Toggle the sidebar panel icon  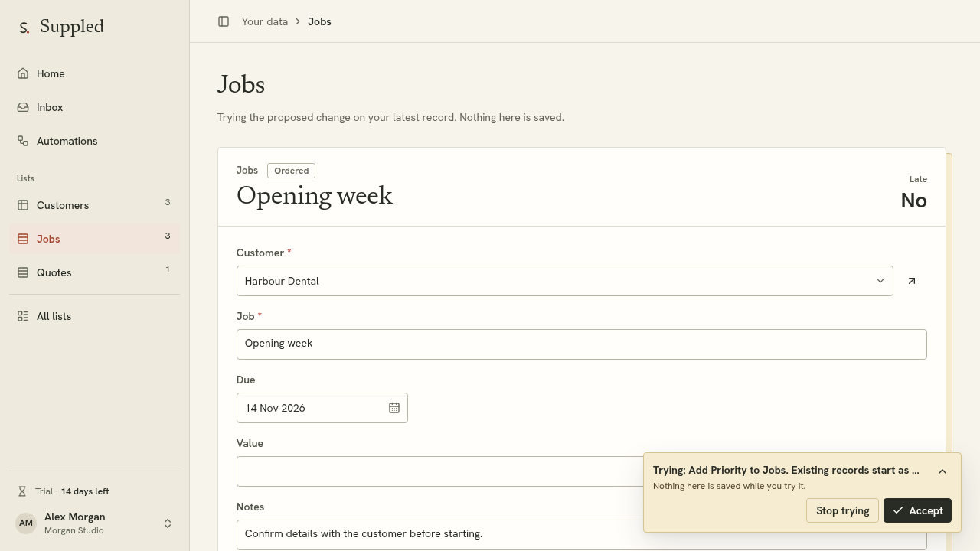[x=224, y=21]
